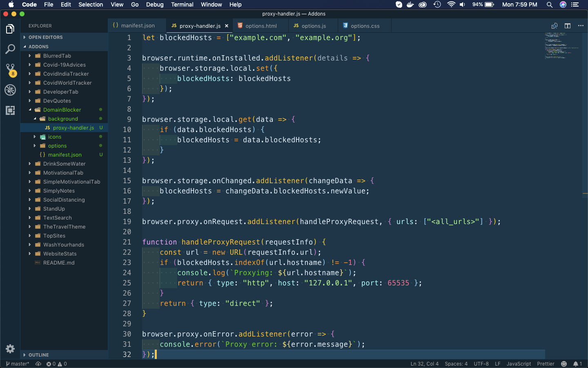588x368 pixels.
Task: Expand the icons folder
Action: (x=64, y=137)
